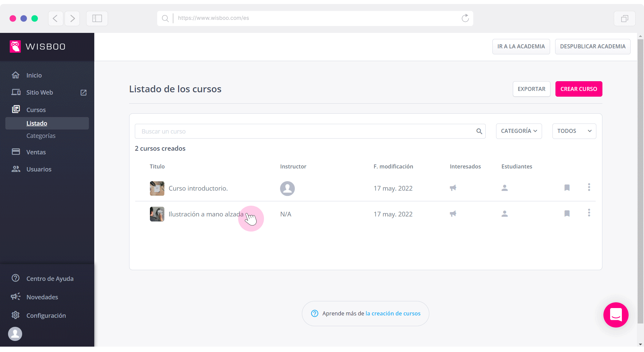This screenshot has height=352, width=644.
Task: Toggle the browser sidebar panel button
Action: [97, 18]
